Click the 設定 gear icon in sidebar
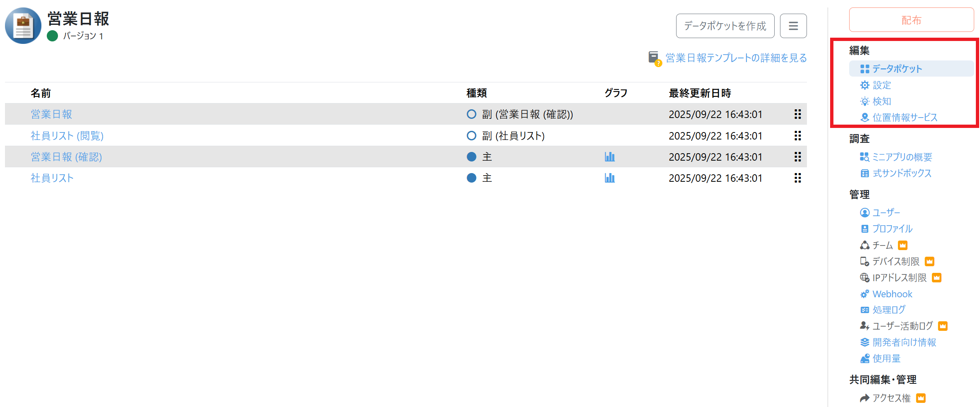Screen dimensions: 980x407 [864, 85]
